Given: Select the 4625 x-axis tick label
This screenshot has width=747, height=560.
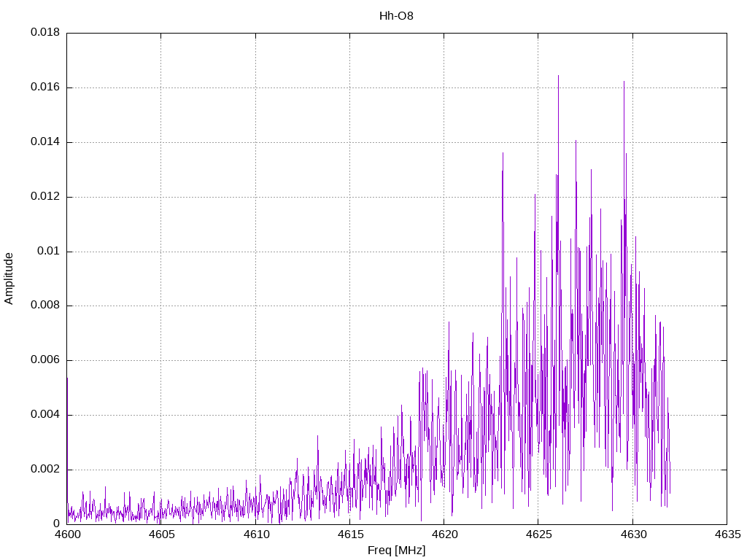Looking at the screenshot, I should click(x=538, y=534).
